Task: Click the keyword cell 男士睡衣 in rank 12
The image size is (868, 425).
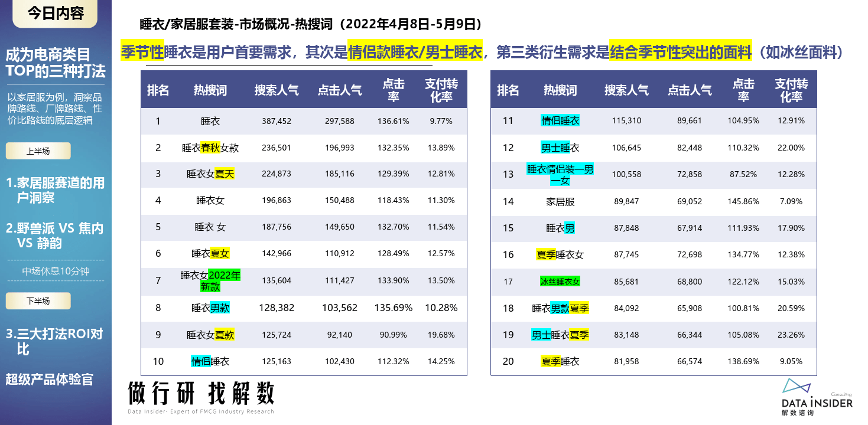Action: coord(560,148)
